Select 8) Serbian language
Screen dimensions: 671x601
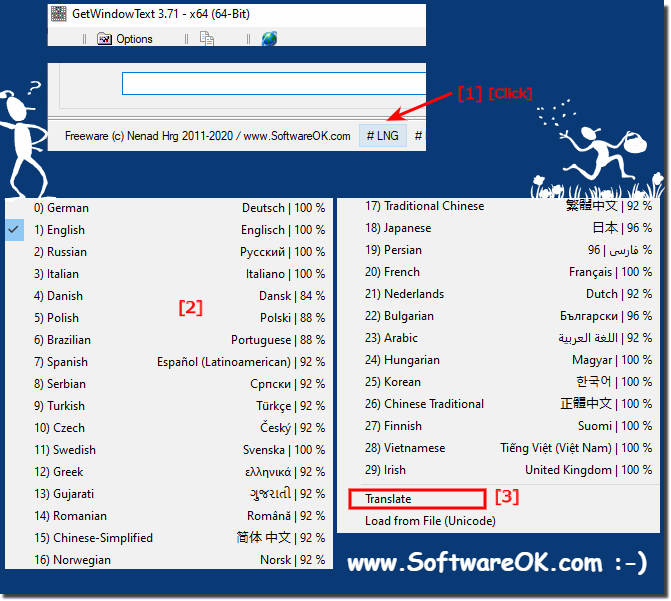pos(169,384)
